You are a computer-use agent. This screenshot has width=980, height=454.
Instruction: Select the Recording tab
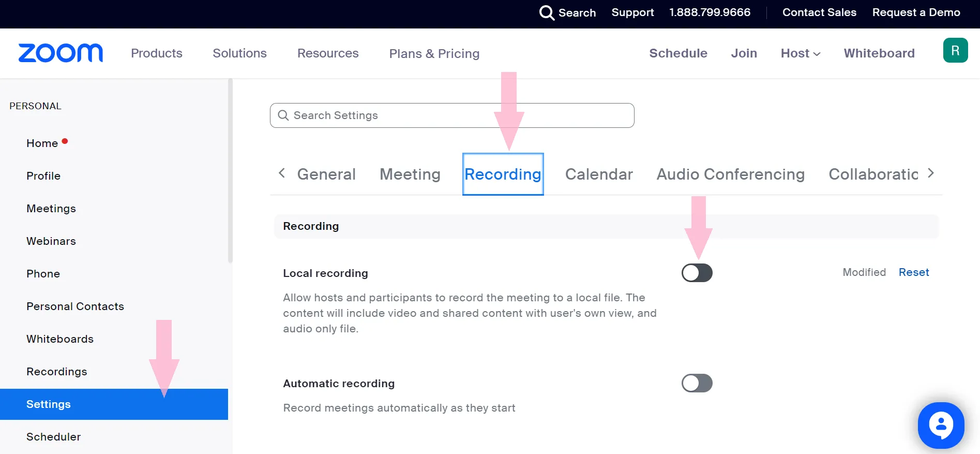tap(503, 174)
